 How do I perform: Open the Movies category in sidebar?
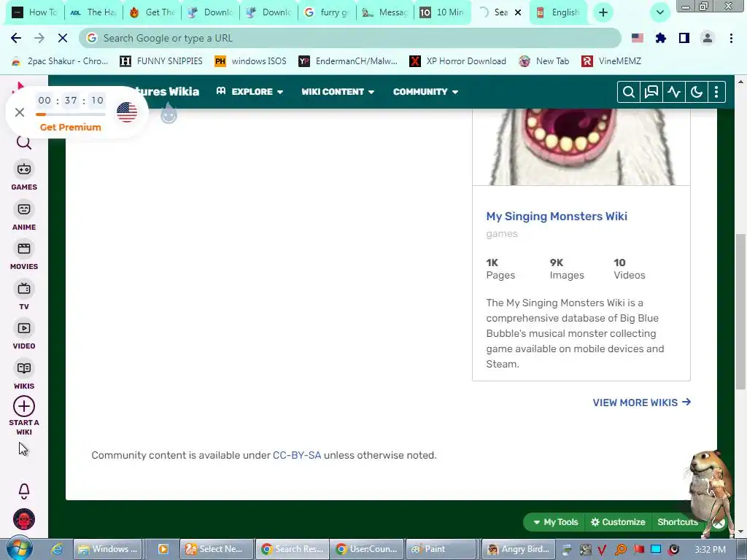pos(24,256)
